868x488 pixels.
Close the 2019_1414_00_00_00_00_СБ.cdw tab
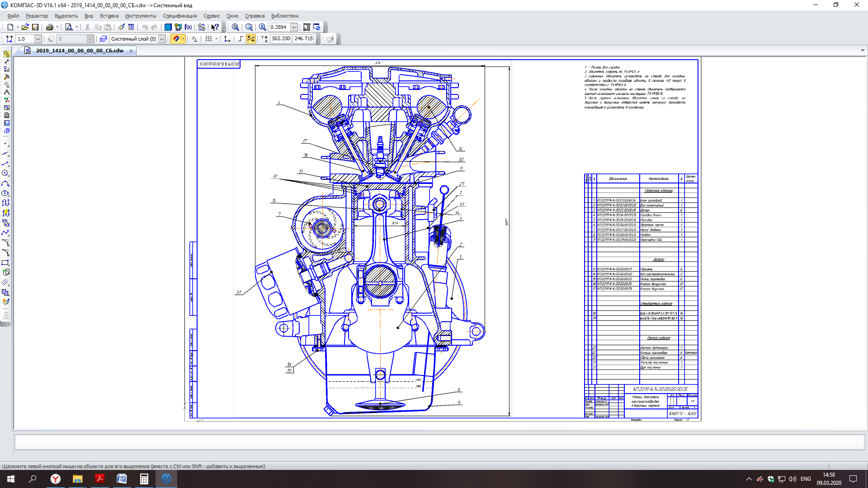[131, 51]
